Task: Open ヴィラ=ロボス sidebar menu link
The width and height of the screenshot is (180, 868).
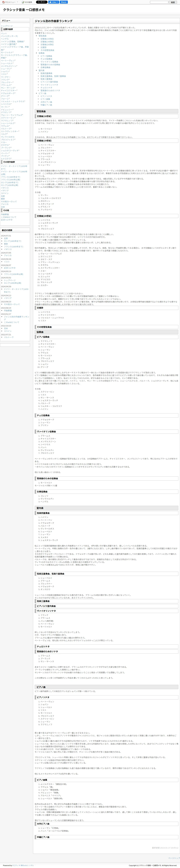Action: click(8, 137)
